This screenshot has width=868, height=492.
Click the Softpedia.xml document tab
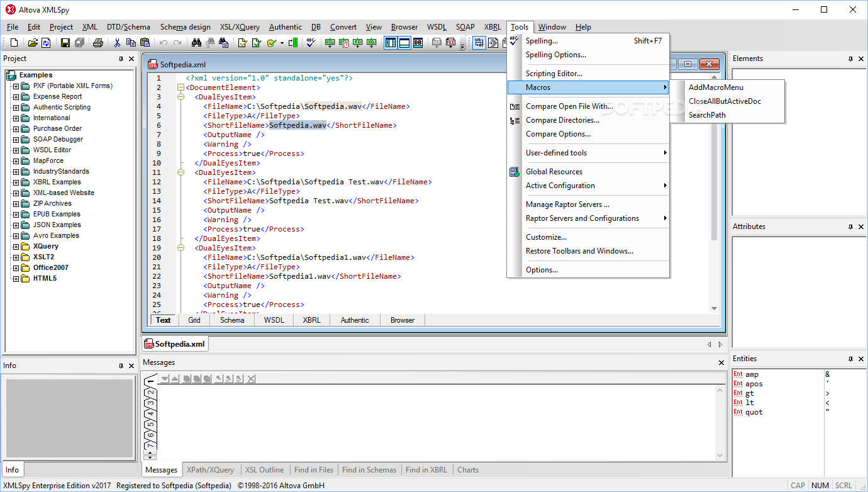pyautogui.click(x=175, y=344)
